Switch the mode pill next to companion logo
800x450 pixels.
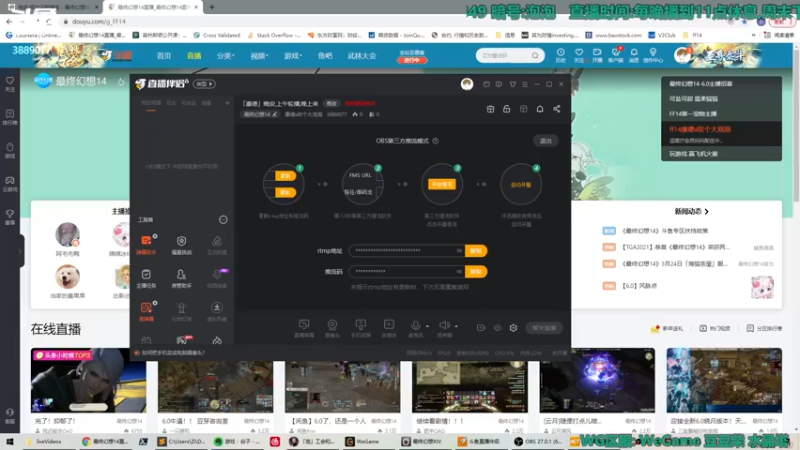pyautogui.click(x=205, y=84)
